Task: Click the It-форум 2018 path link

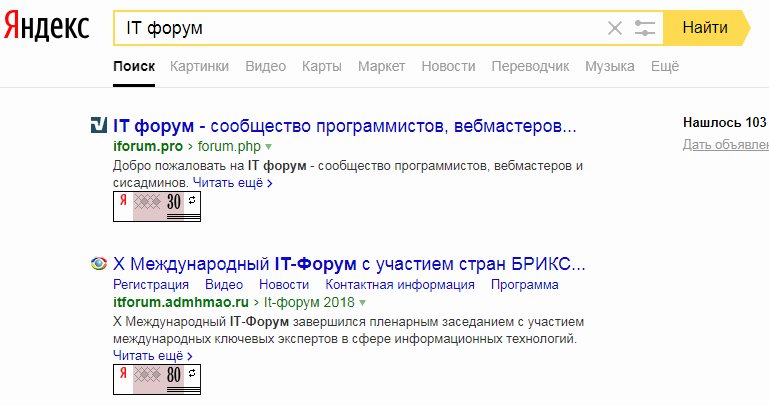Action: point(309,302)
